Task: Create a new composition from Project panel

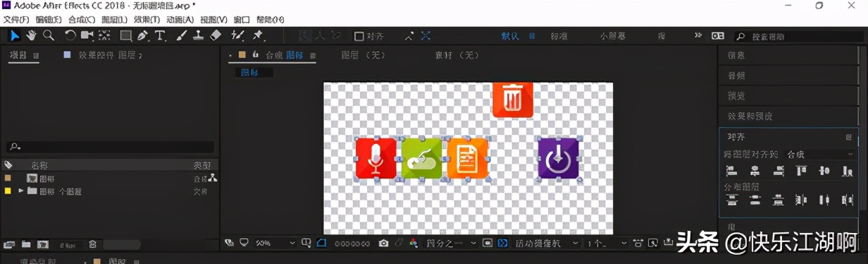Action: point(43,244)
